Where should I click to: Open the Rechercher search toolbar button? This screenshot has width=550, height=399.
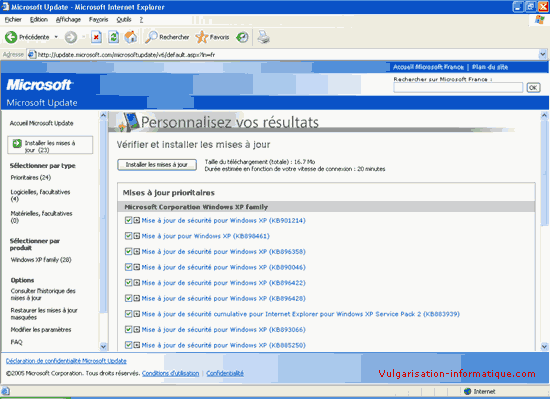[x=167, y=37]
